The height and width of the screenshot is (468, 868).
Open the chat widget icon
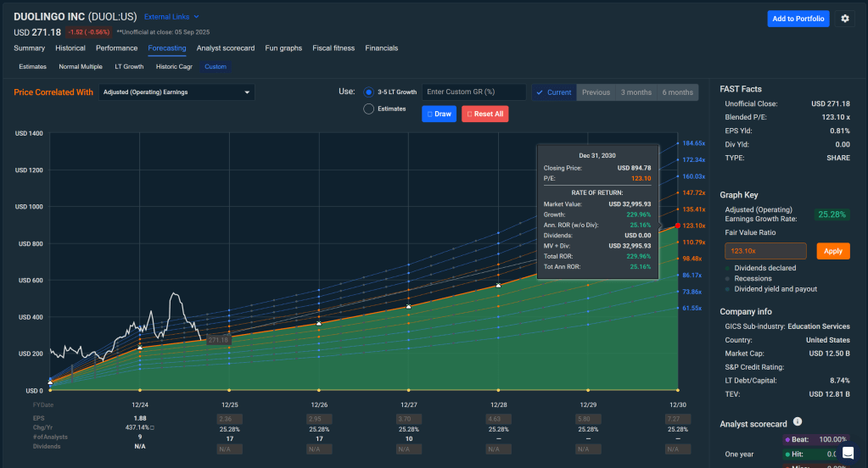click(848, 452)
